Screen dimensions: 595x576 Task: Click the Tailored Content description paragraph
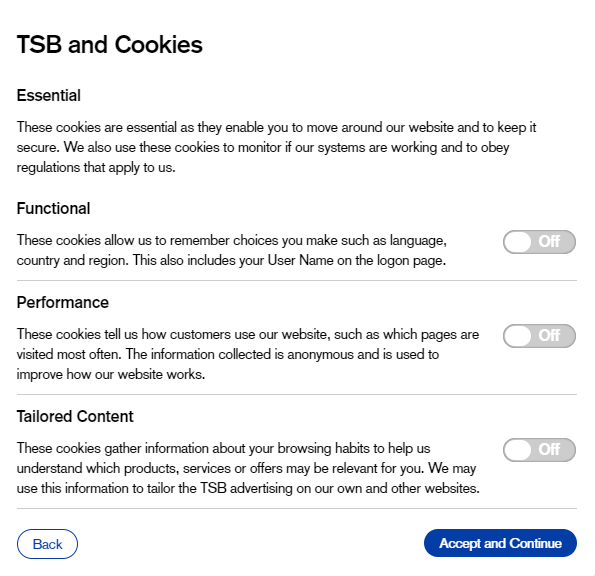point(248,468)
